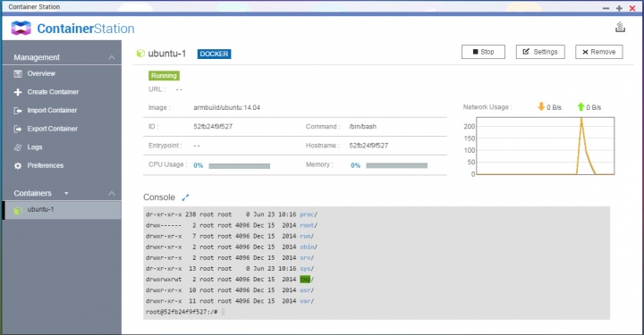
Task: Click the green upload arrow icon
Action: tap(580, 106)
